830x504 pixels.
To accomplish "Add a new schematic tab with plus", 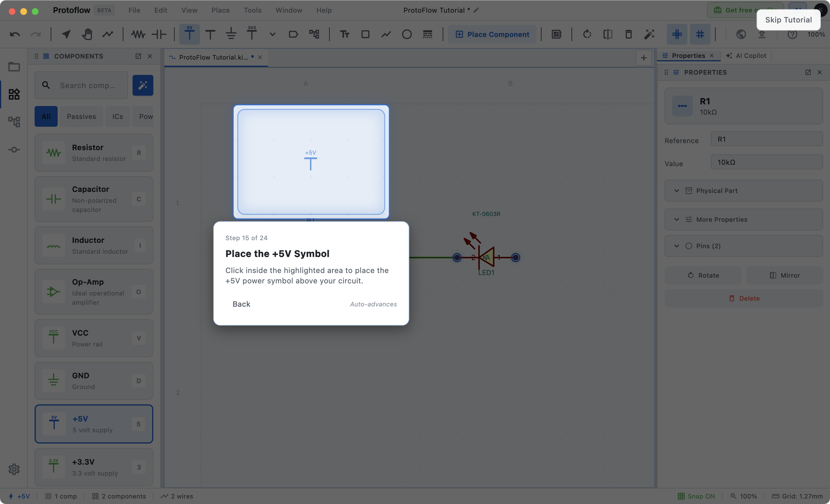I will pyautogui.click(x=643, y=58).
